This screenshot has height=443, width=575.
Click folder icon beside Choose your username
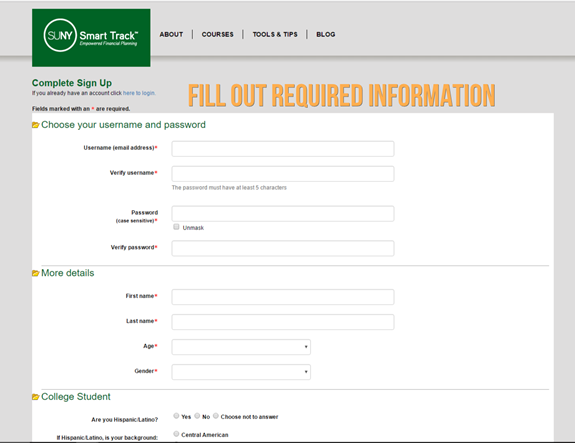pyautogui.click(x=36, y=125)
